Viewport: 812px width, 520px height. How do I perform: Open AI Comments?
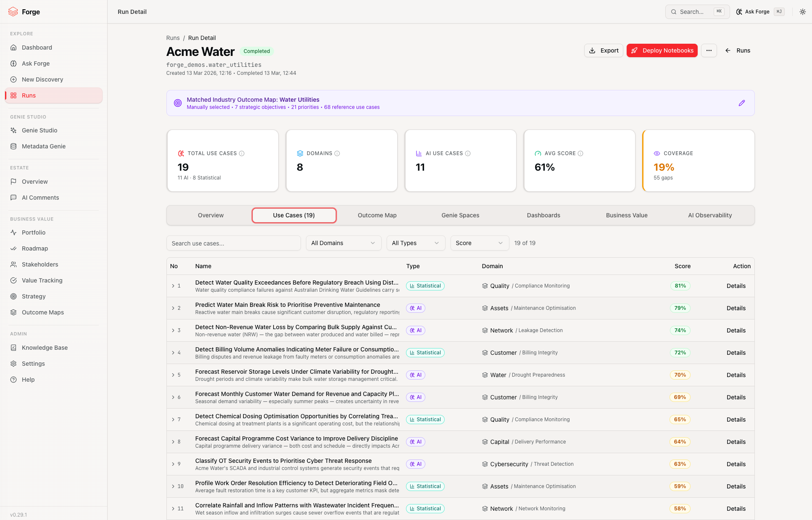tap(54, 198)
